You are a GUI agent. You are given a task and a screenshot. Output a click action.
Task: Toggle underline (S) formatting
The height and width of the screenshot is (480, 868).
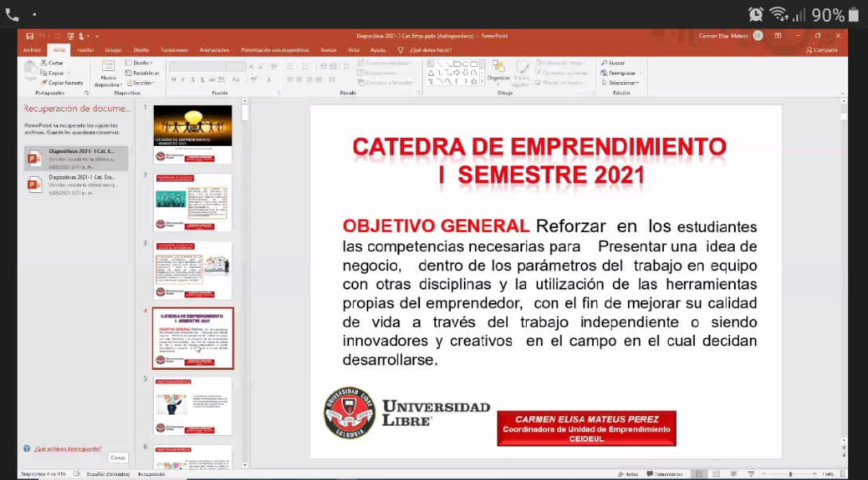click(x=193, y=80)
